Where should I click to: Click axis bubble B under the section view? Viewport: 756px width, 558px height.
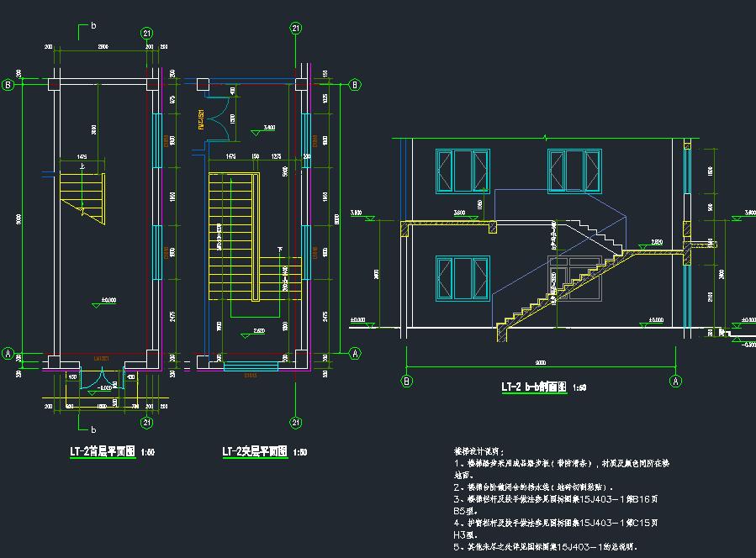pyautogui.click(x=407, y=382)
